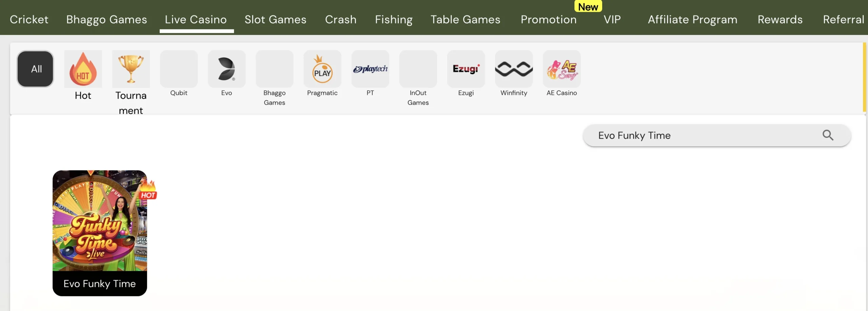This screenshot has width=868, height=311.
Task: Select the AE Casino provider icon
Action: click(x=562, y=69)
